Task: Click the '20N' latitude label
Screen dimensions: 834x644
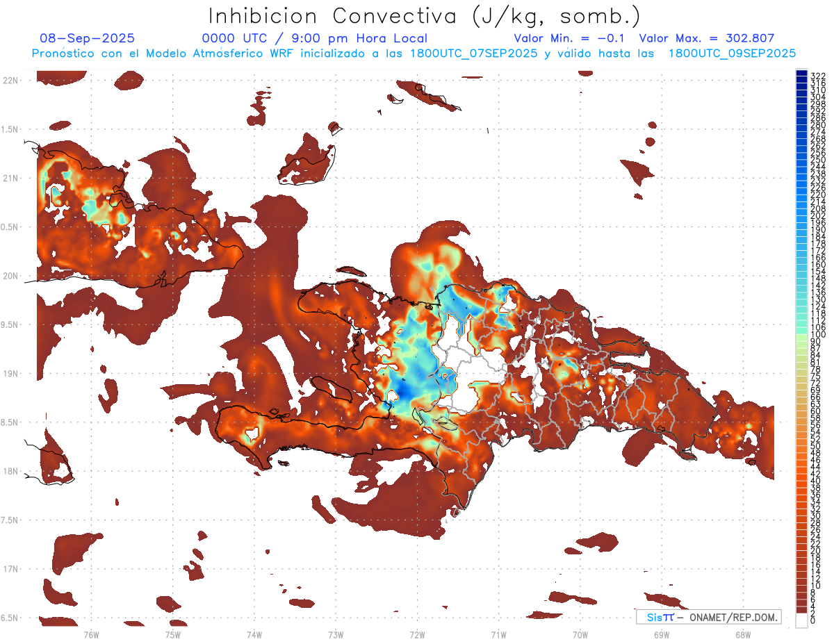Action: (x=10, y=276)
